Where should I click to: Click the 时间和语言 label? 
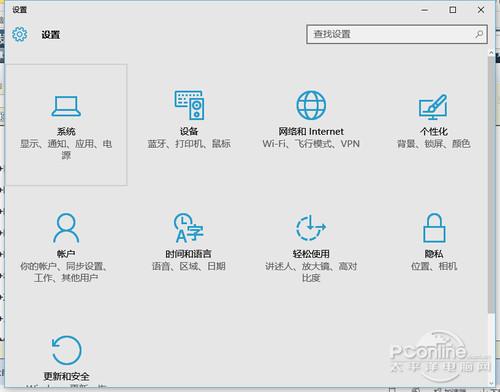click(x=189, y=254)
